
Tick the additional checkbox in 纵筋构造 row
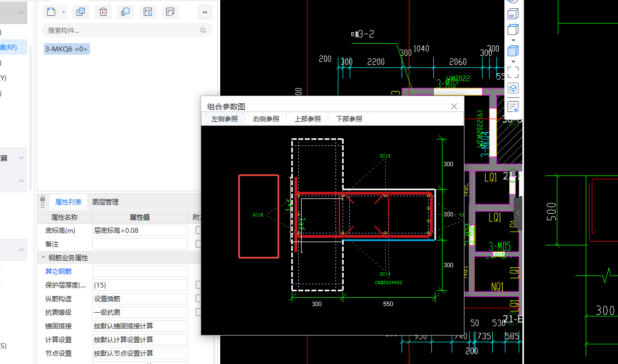point(198,299)
